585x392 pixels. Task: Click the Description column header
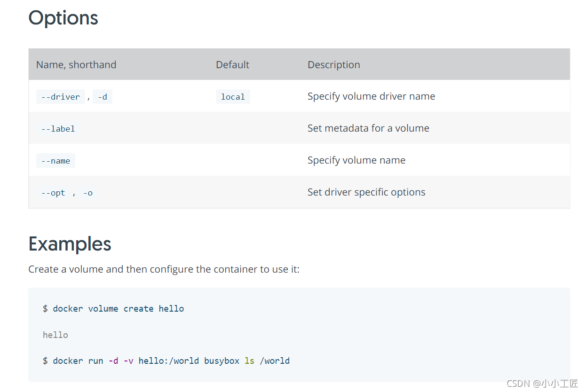pos(333,65)
